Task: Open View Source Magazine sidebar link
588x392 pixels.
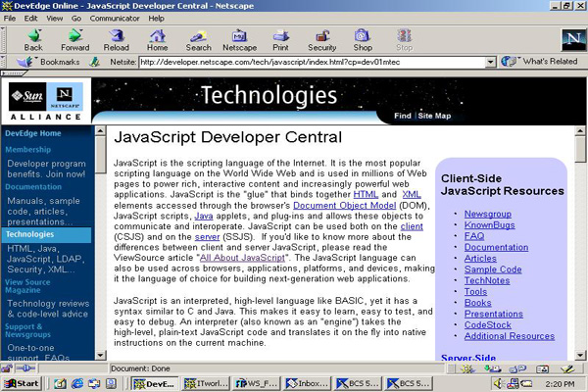Action: (27, 286)
